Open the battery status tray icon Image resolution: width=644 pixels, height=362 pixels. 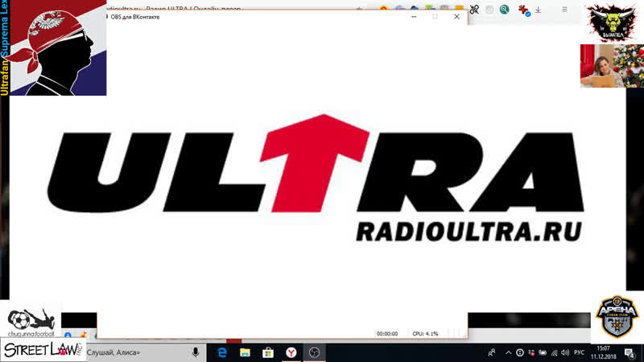coord(543,352)
